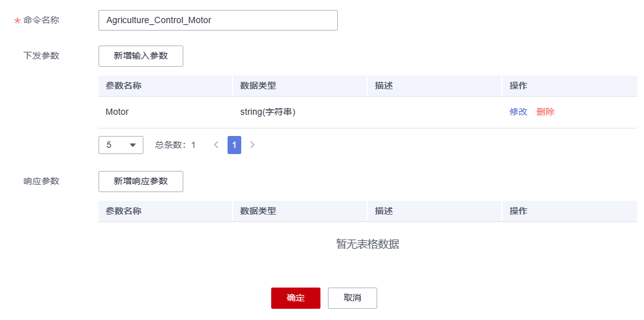Viewport: 644px width, 320px height.
Task: Click the 总条数 total count text
Action: pyautogui.click(x=175, y=145)
